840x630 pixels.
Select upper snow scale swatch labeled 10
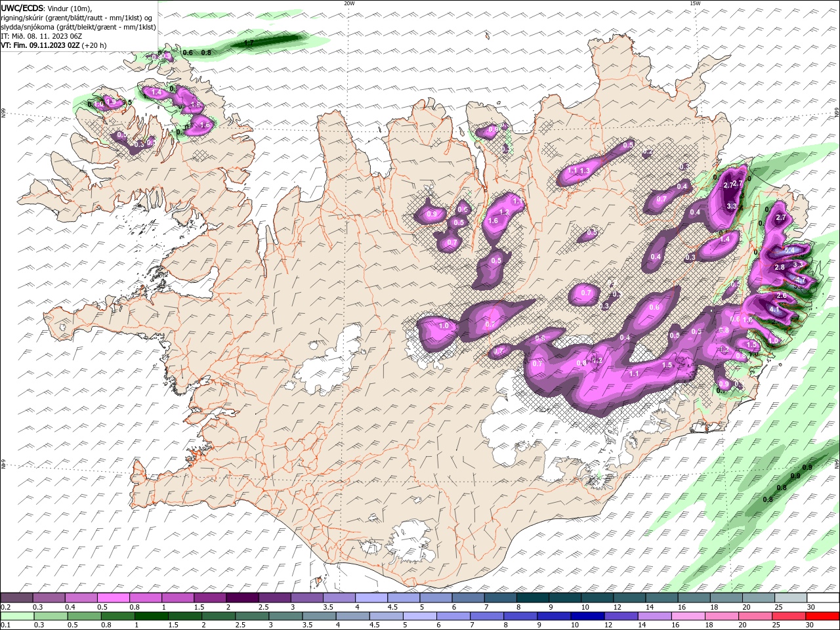pos(598,598)
